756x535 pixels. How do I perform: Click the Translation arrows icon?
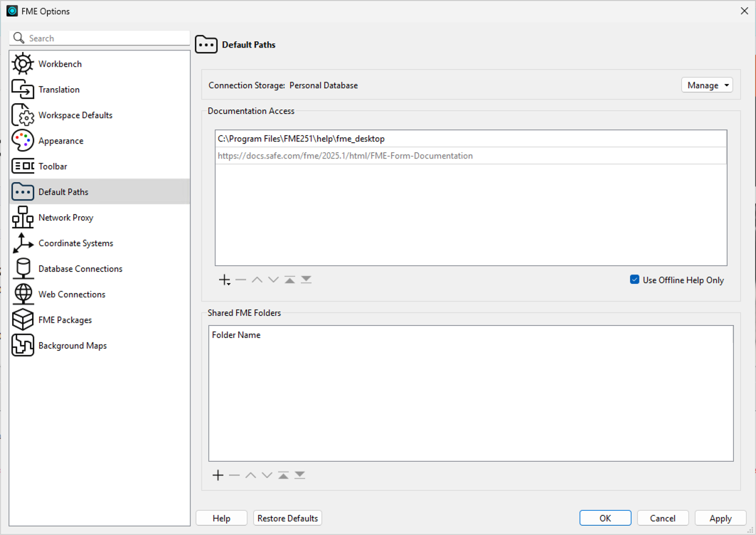(23, 89)
